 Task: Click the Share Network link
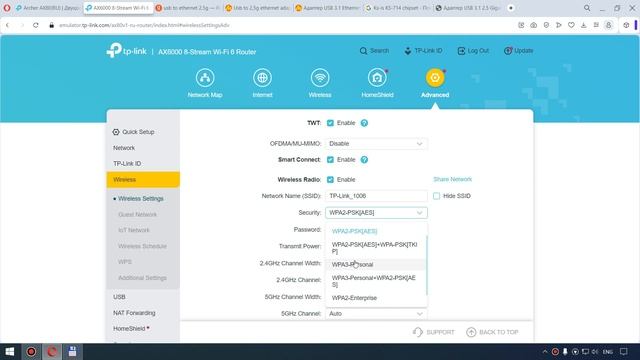(452, 179)
